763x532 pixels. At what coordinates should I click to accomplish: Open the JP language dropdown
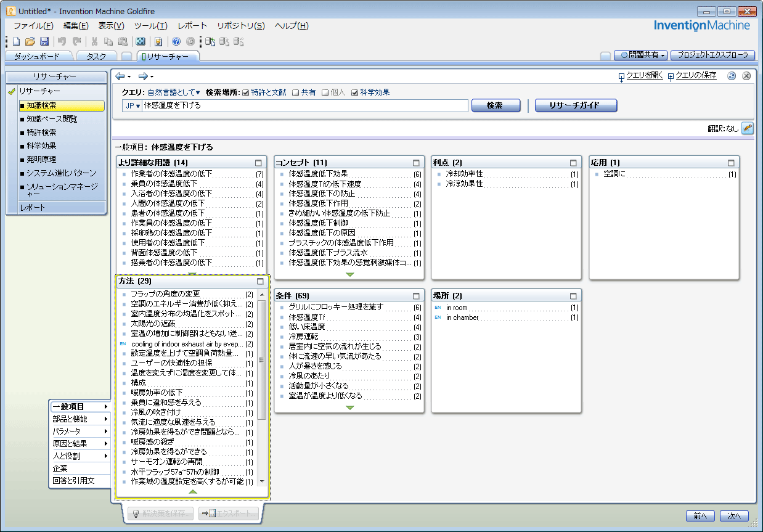(x=132, y=105)
